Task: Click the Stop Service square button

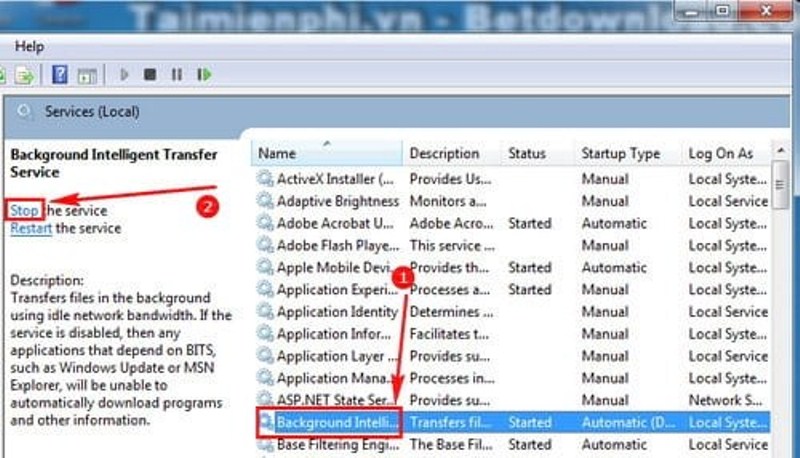Action: (150, 75)
